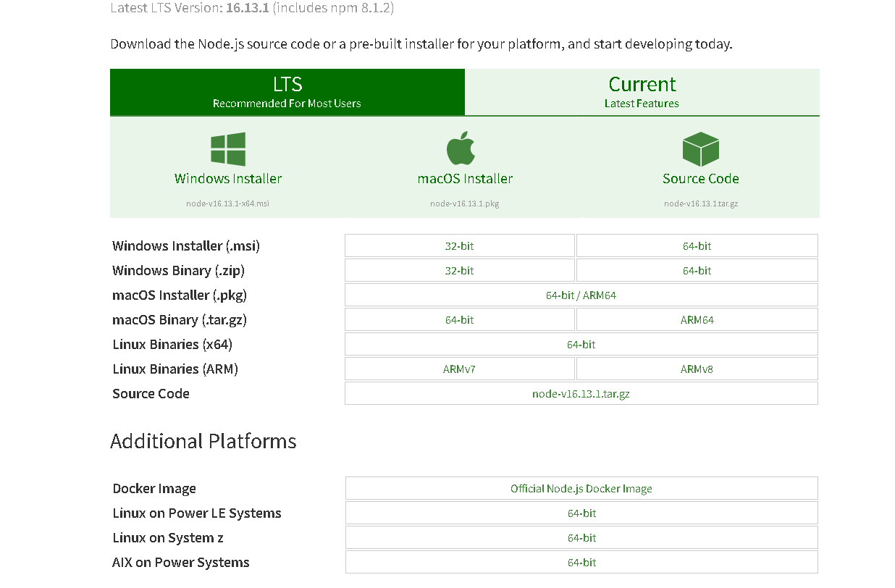Screen dimensions: 895x588
Task: Click the Windows Installer (.msi) row label
Action: point(186,246)
